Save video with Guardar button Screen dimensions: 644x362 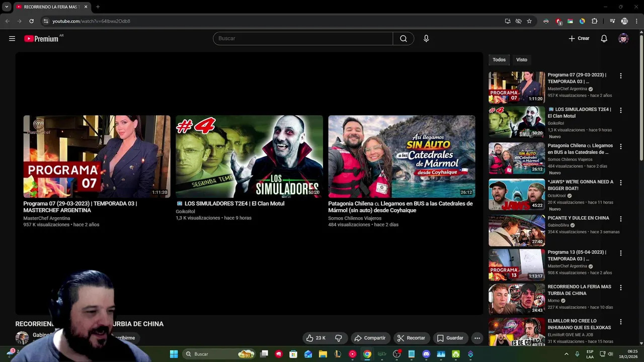click(x=450, y=338)
